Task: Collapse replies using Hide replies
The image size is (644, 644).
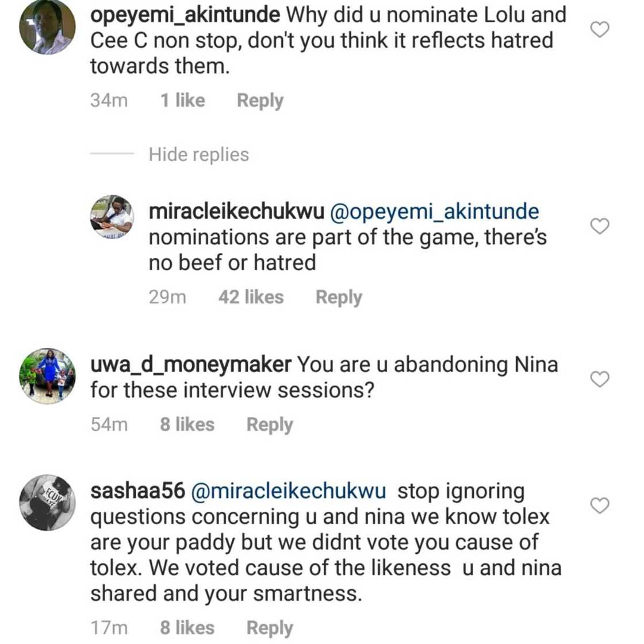Action: 198,154
